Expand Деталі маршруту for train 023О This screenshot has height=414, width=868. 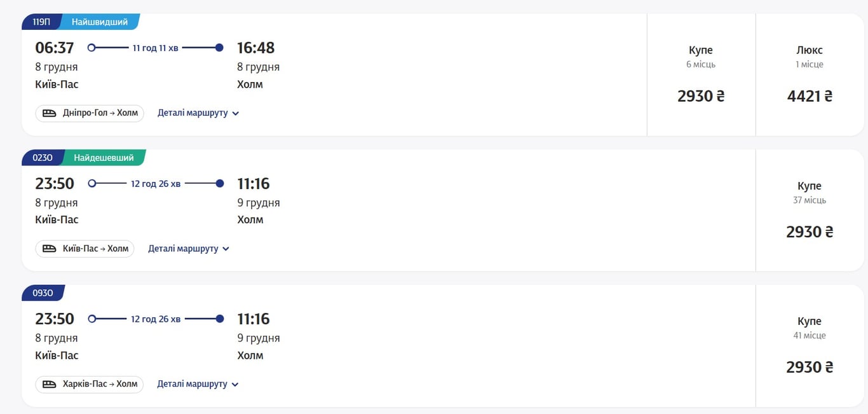coord(189,249)
